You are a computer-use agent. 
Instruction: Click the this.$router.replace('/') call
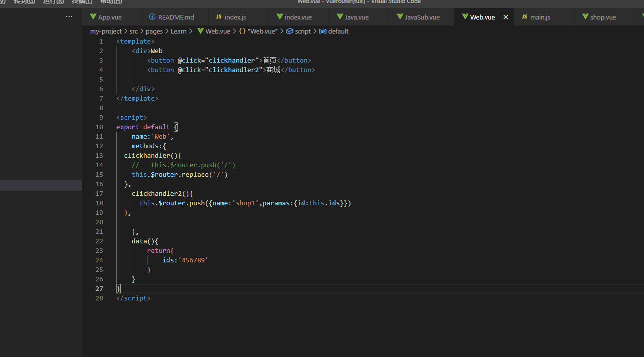click(x=180, y=175)
